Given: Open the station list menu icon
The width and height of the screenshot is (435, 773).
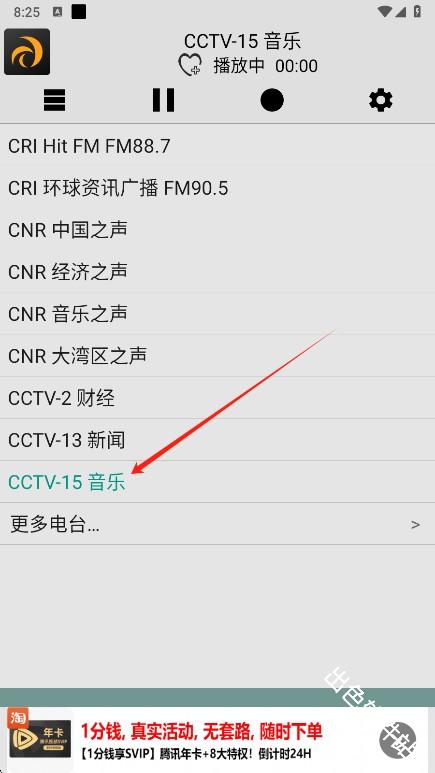Looking at the screenshot, I should [54, 101].
